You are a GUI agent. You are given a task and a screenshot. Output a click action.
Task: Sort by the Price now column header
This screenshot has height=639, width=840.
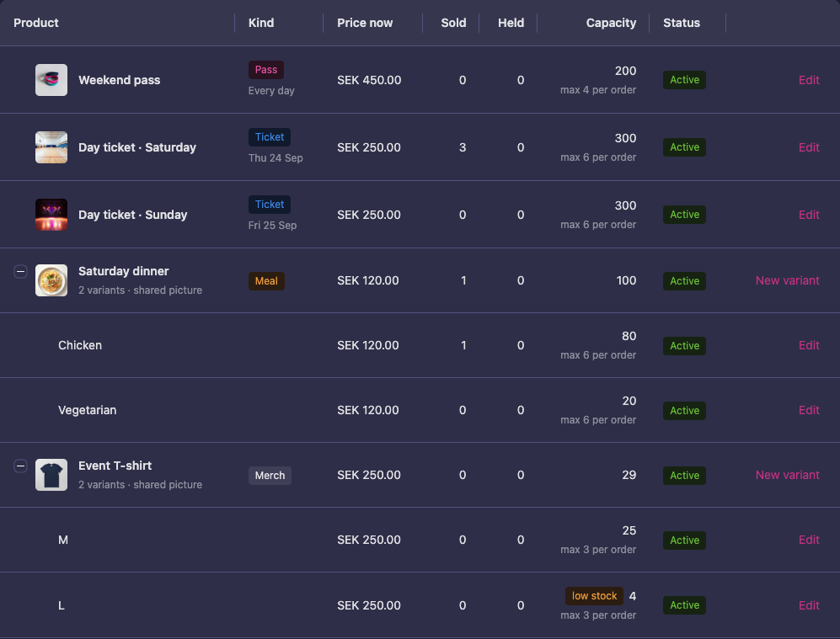[x=365, y=23]
